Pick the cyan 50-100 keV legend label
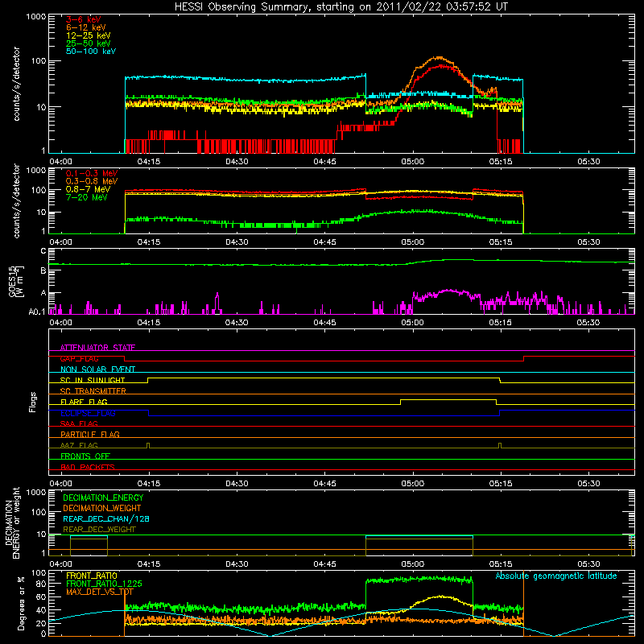Viewport: 644px width, 644px height. point(91,52)
